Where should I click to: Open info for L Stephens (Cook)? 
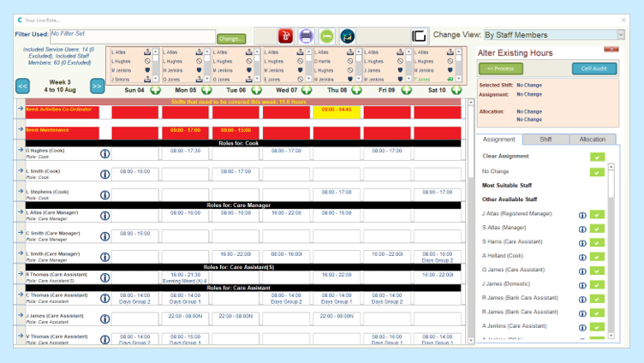pos(105,194)
